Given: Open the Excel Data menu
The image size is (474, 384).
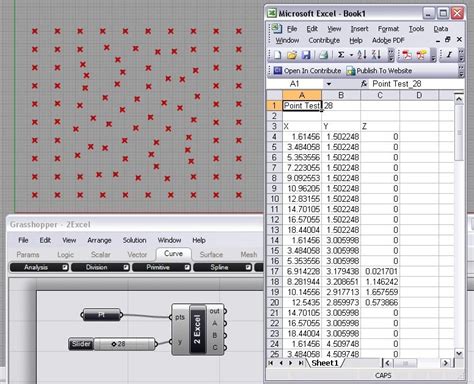Looking at the screenshot, I should pos(441,29).
